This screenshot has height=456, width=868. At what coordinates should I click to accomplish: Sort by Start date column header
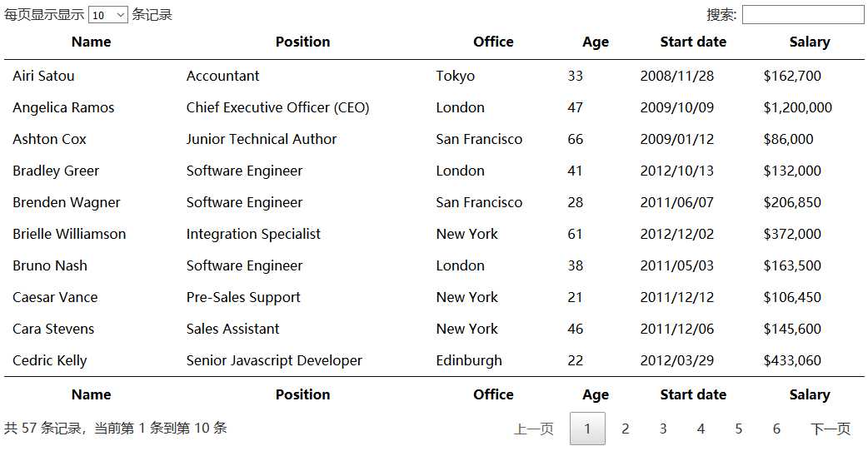[x=693, y=42]
